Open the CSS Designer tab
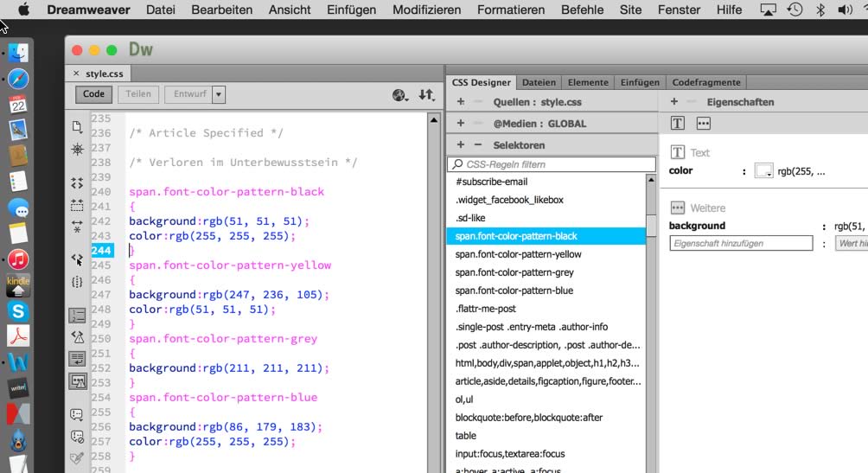Screen dimensions: 868x473 (x=481, y=82)
